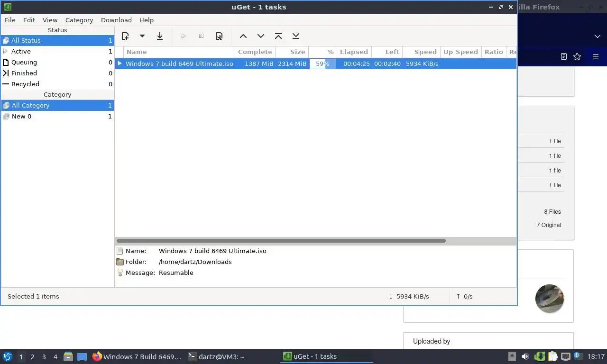
Task: Click the folder path /home/dartz/Downloads
Action: 195,262
